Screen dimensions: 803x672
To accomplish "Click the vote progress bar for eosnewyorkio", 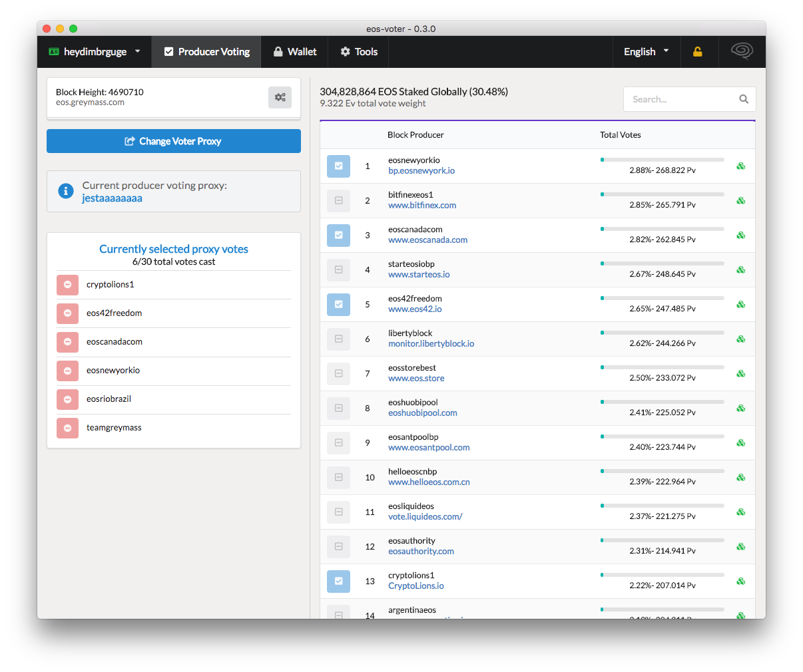I will pyautogui.click(x=662, y=160).
